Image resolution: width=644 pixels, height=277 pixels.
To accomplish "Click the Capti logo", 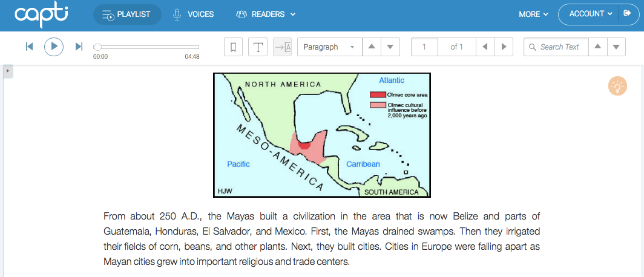I will pyautogui.click(x=41, y=14).
